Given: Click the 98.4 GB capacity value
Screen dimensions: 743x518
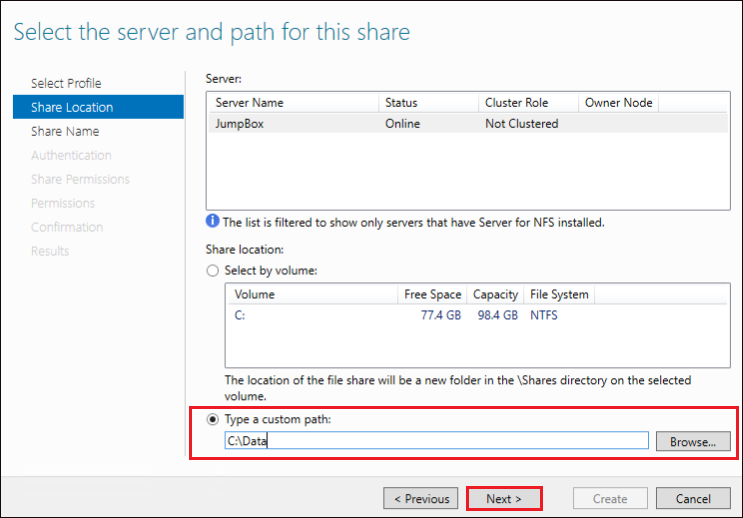Looking at the screenshot, I should click(x=498, y=315).
